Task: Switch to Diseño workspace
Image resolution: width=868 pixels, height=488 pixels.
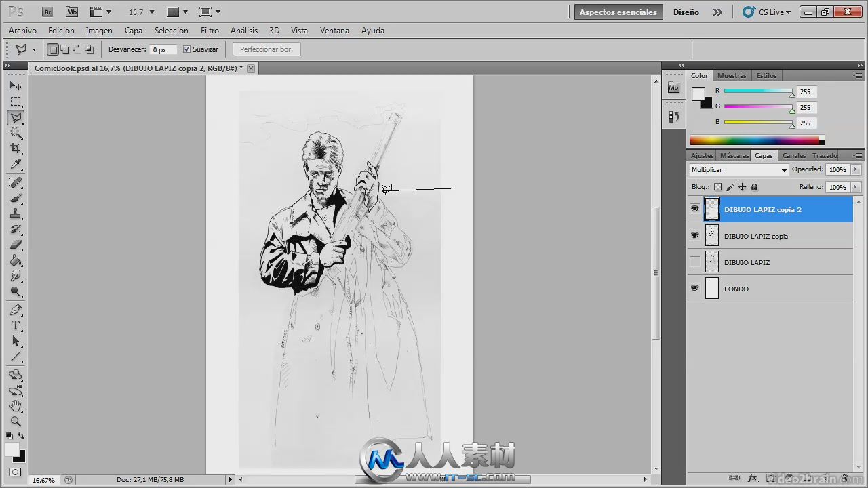Action: point(686,12)
